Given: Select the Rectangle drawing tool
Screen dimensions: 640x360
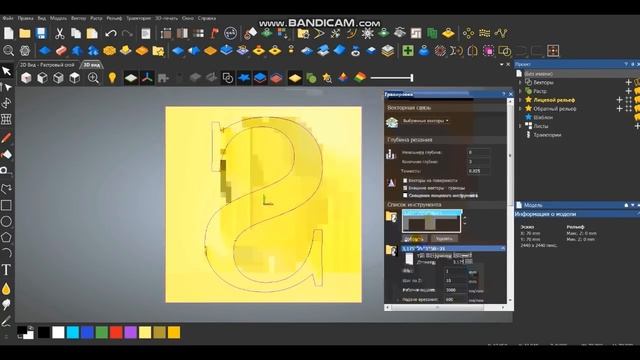Looking at the screenshot, I should (6, 205).
